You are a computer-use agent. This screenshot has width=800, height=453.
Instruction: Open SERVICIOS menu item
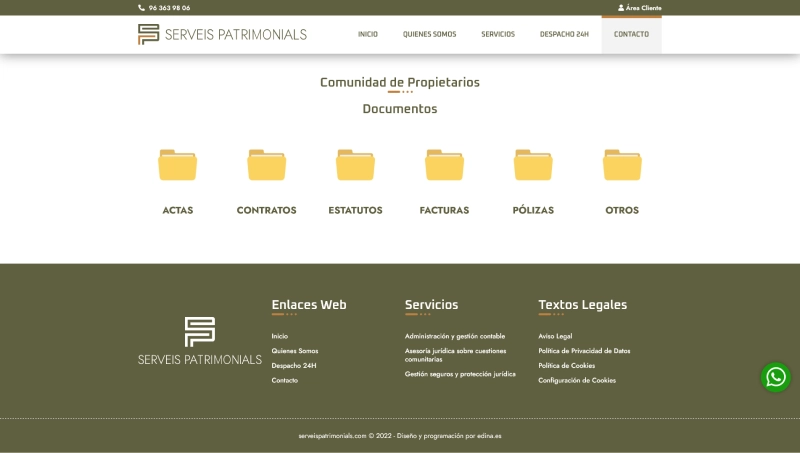pyautogui.click(x=498, y=34)
